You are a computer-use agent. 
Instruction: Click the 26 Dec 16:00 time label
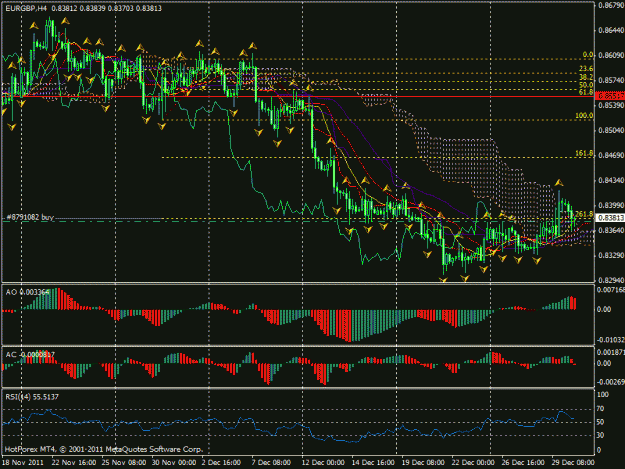(x=523, y=463)
